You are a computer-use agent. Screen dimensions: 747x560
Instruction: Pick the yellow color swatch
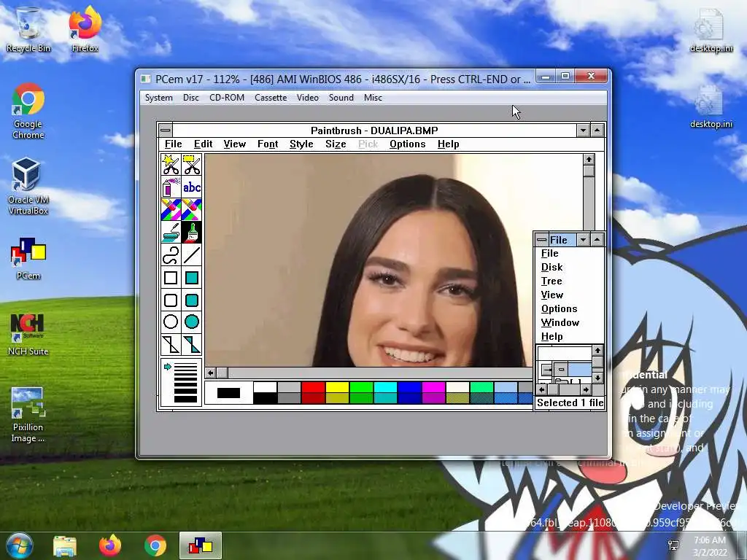[x=337, y=386]
